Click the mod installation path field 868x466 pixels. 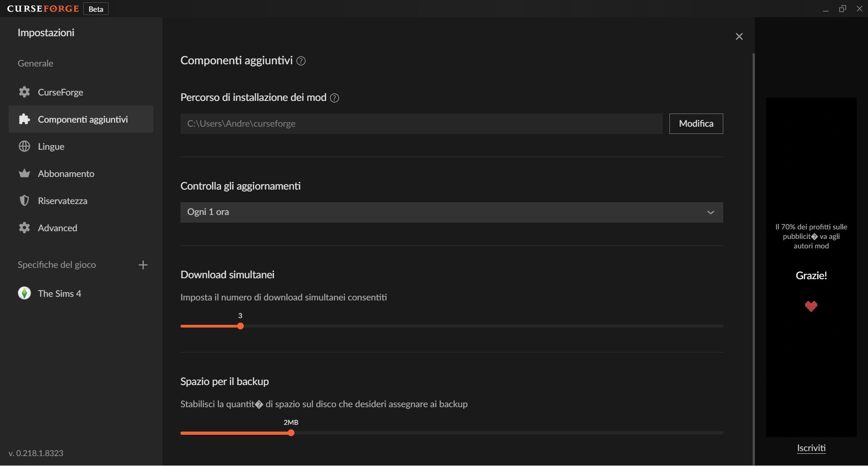pos(421,124)
